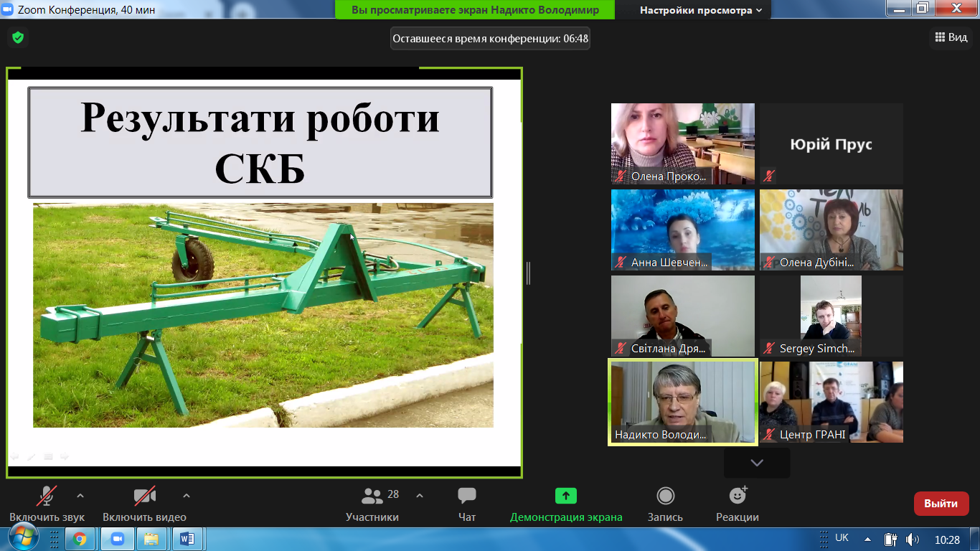Leave the meeting with Выйти

[x=941, y=504]
